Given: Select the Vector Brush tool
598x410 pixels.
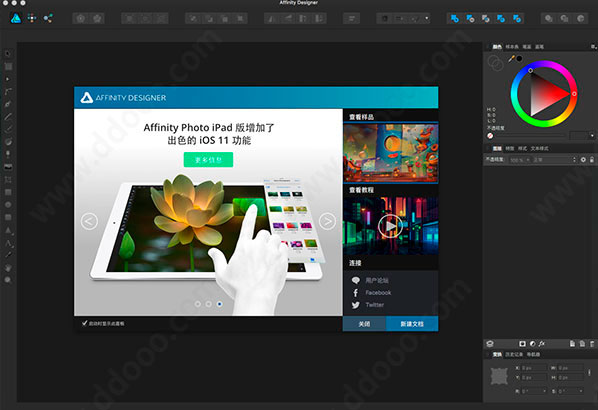Looking at the screenshot, I should coord(8,129).
